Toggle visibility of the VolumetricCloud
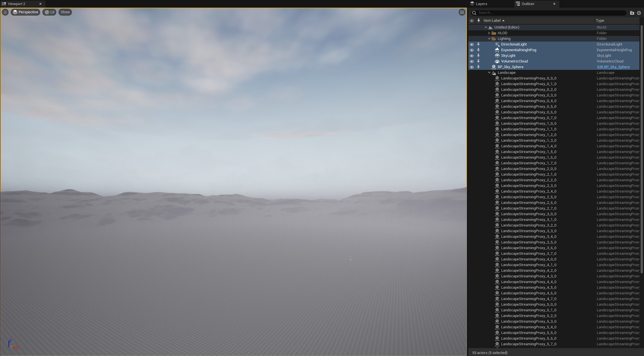 (471, 61)
